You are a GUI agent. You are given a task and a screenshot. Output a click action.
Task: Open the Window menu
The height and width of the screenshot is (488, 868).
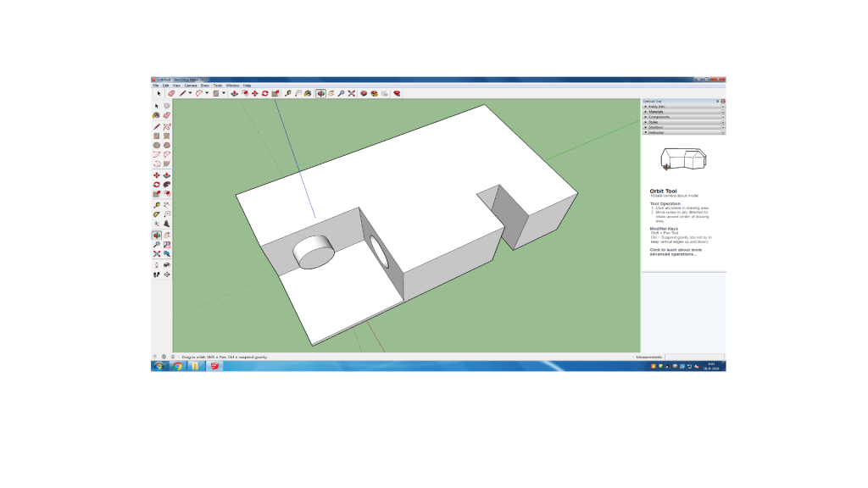pyautogui.click(x=231, y=86)
